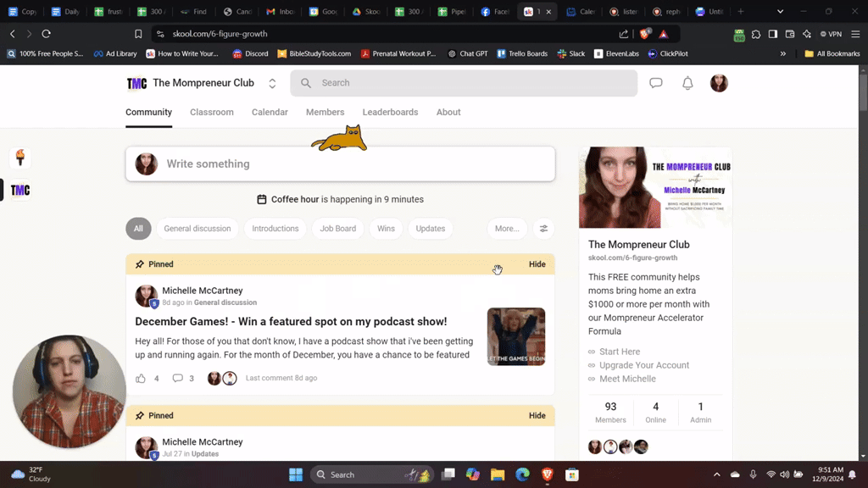This screenshot has width=868, height=488.
Task: Open the Leaderboards tab
Action: (390, 113)
